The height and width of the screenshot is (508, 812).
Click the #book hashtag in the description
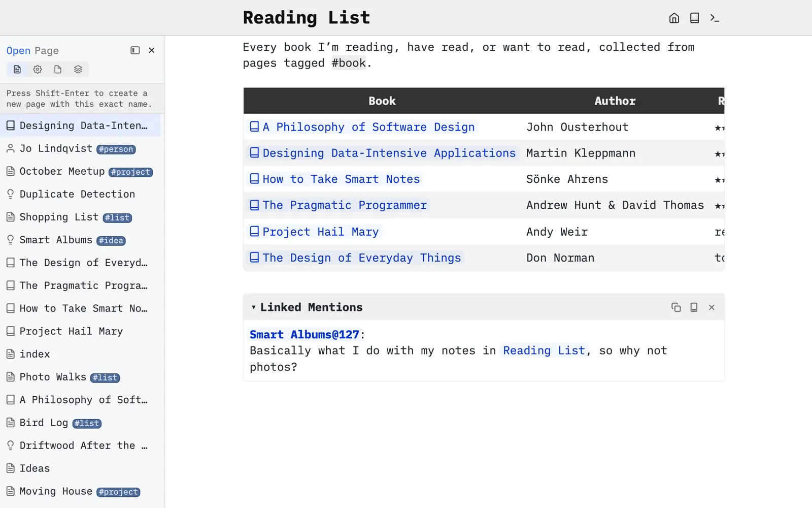click(349, 63)
